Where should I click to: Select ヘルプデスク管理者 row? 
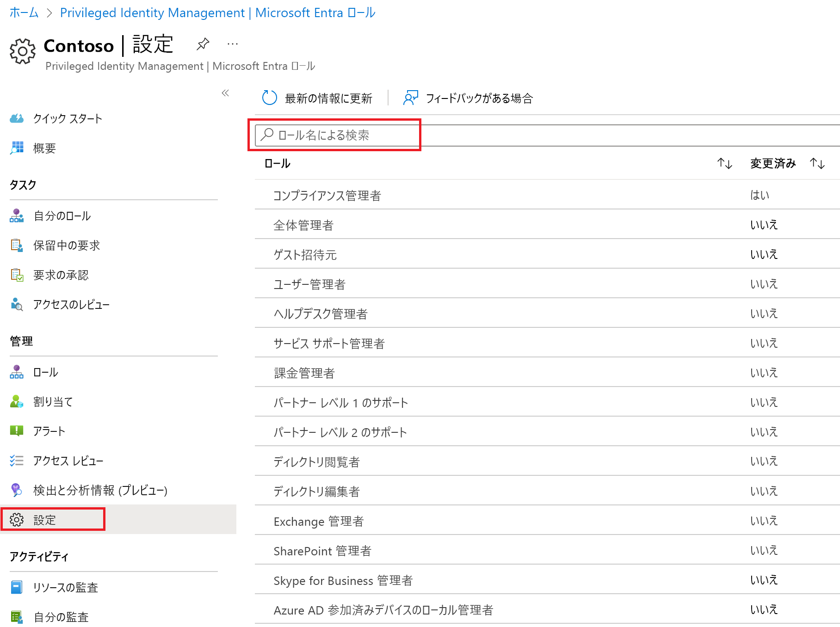(547, 313)
